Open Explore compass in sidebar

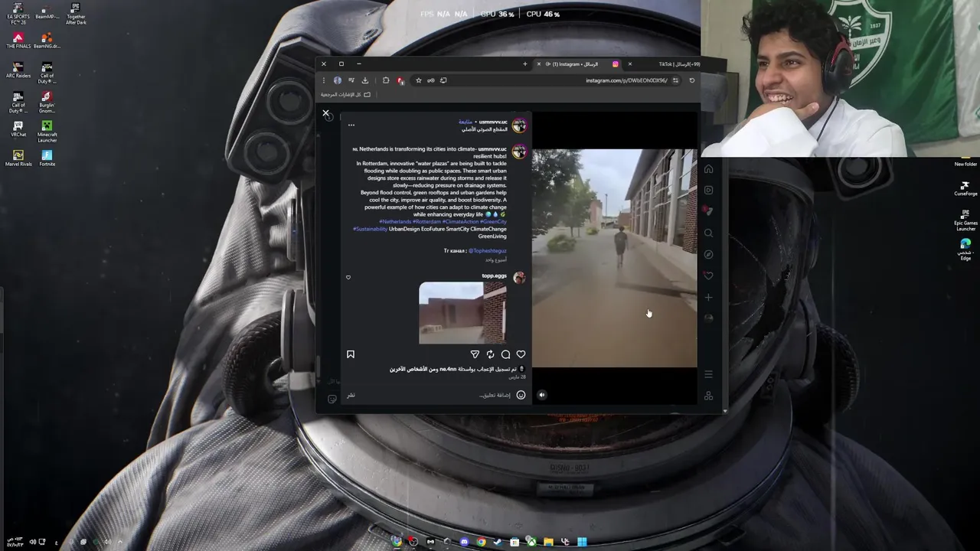click(708, 254)
